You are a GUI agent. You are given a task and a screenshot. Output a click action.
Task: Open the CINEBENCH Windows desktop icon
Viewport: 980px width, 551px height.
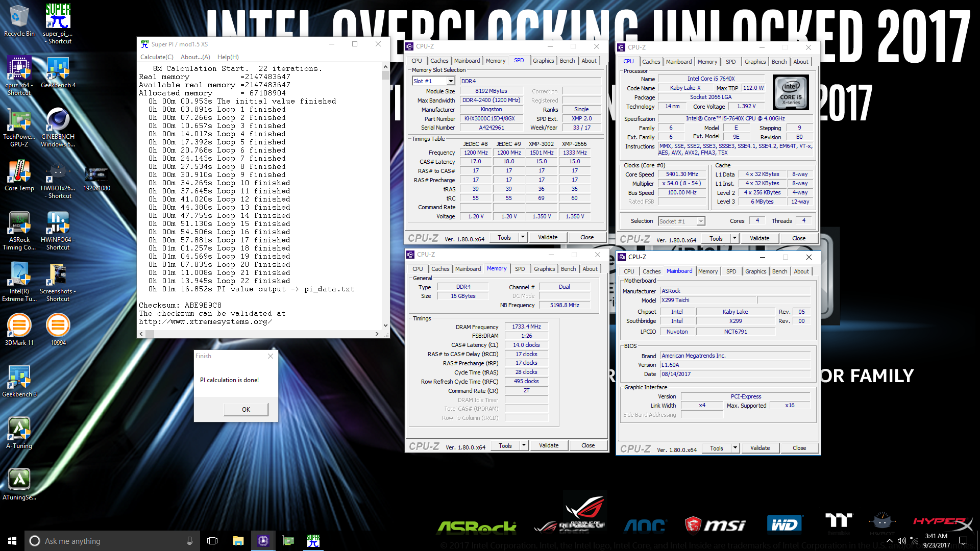point(58,127)
